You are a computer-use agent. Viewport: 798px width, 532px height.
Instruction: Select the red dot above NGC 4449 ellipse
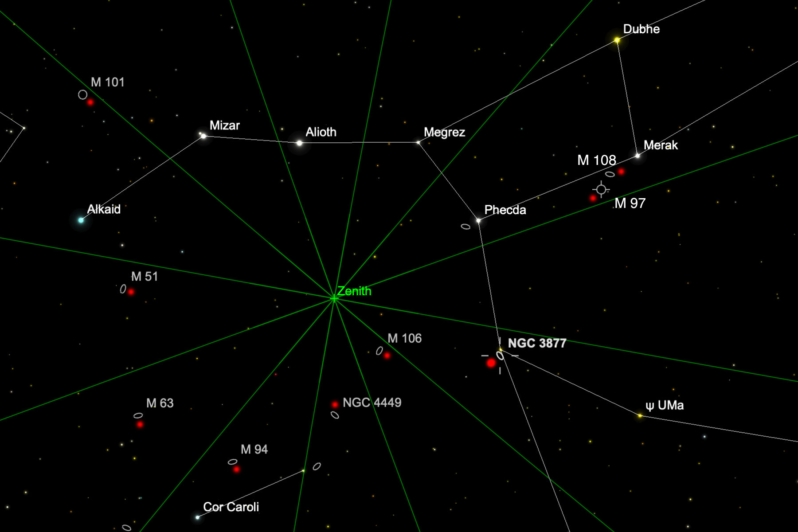[335, 404]
